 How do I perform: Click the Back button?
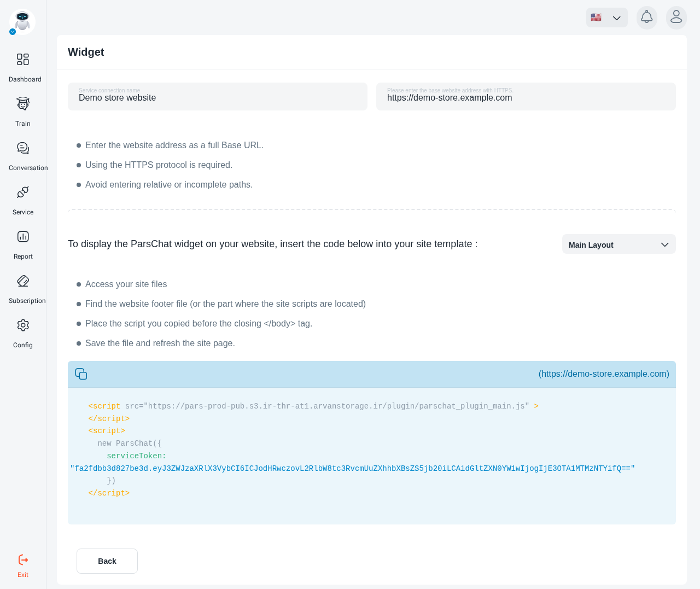[x=107, y=561]
